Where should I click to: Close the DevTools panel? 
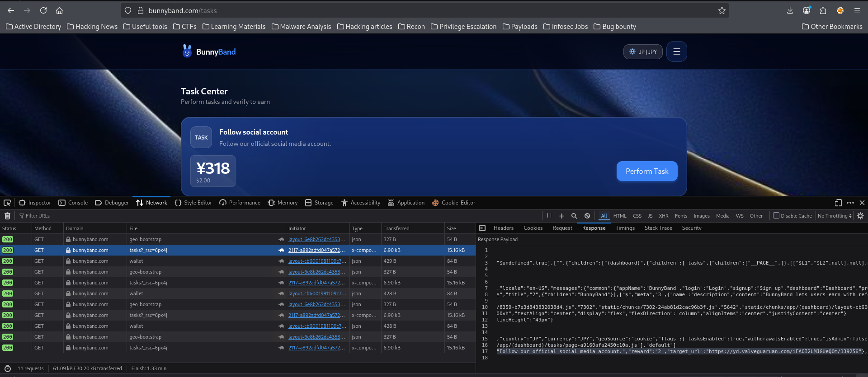(x=862, y=203)
